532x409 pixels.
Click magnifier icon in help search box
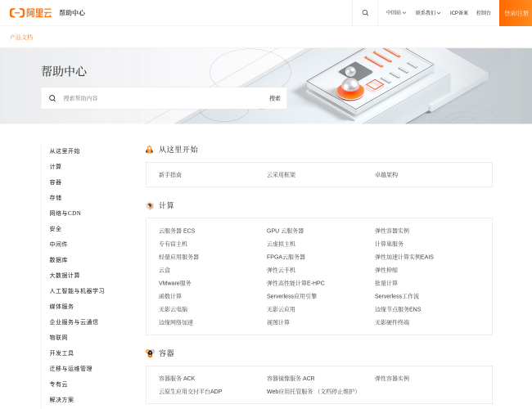click(52, 98)
